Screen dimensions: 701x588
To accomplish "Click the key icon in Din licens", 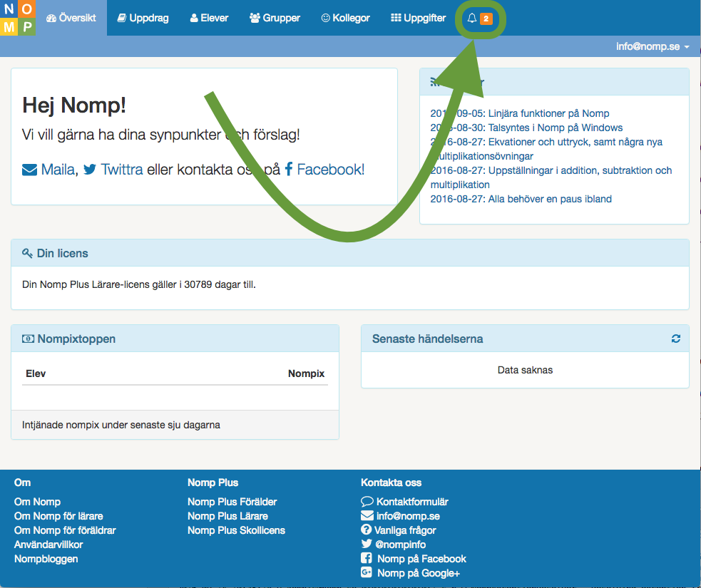I will (x=27, y=253).
